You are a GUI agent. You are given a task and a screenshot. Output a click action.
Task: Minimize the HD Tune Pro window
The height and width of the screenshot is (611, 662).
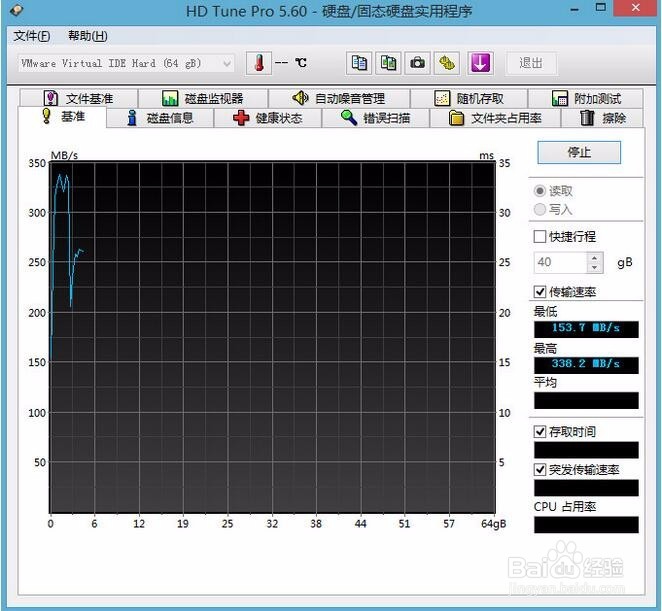575,8
